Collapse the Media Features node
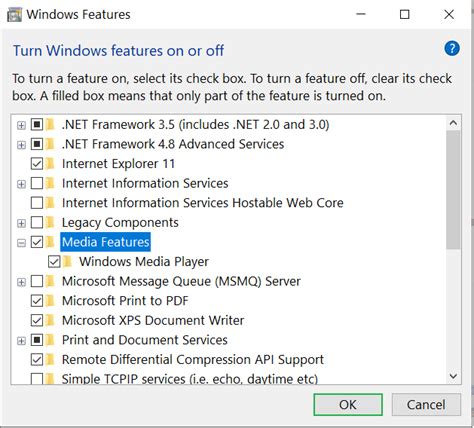474x428 pixels. tap(21, 243)
